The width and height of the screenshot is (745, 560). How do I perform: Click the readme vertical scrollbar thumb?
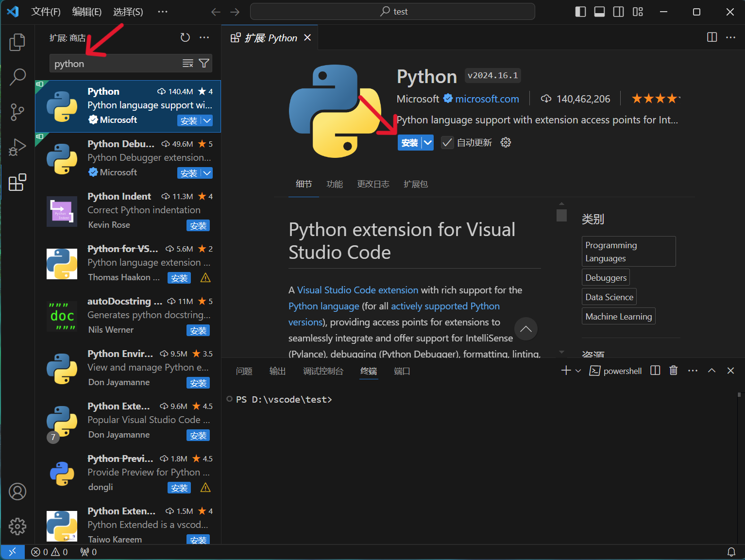tap(561, 215)
